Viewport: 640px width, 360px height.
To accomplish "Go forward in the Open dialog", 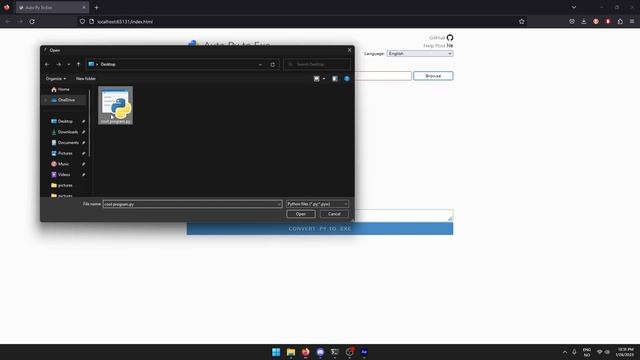I will pos(58,64).
